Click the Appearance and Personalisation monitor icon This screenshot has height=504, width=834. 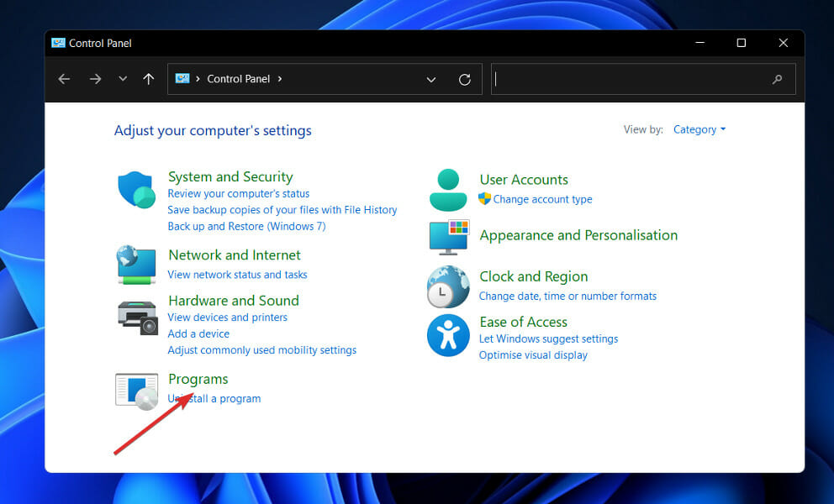449,237
